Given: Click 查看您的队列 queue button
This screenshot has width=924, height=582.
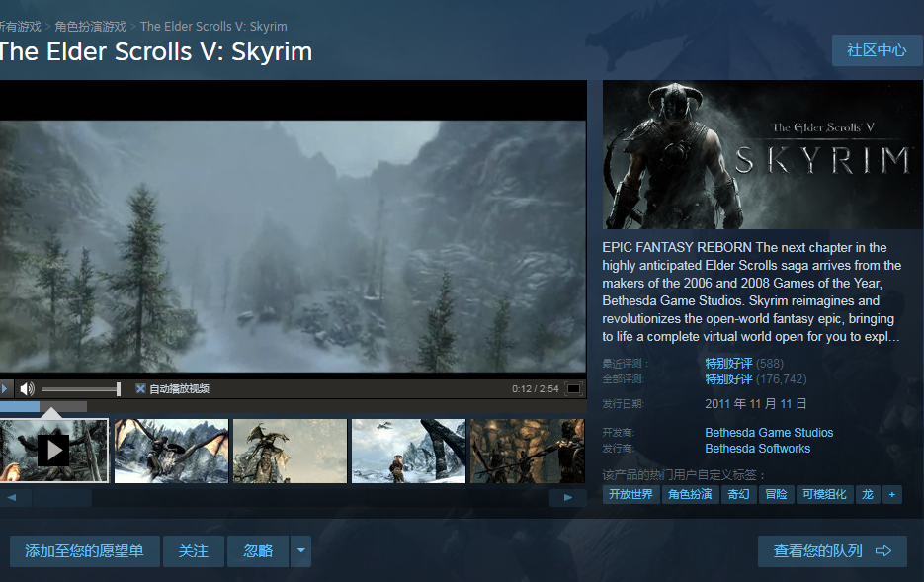Looking at the screenshot, I should coord(832,551).
